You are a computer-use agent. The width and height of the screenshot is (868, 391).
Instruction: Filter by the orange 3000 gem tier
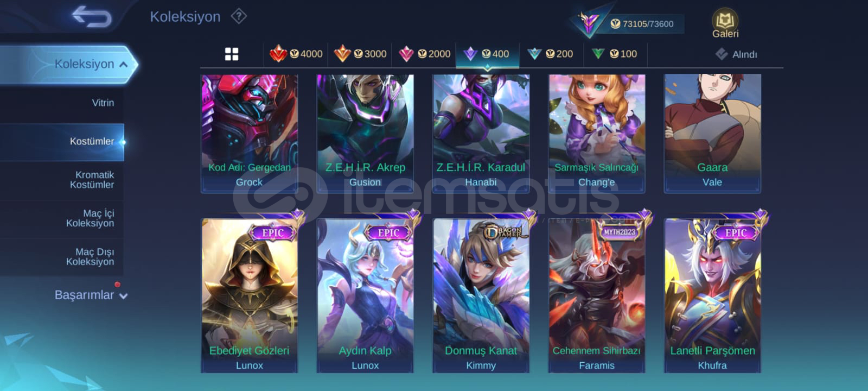360,54
